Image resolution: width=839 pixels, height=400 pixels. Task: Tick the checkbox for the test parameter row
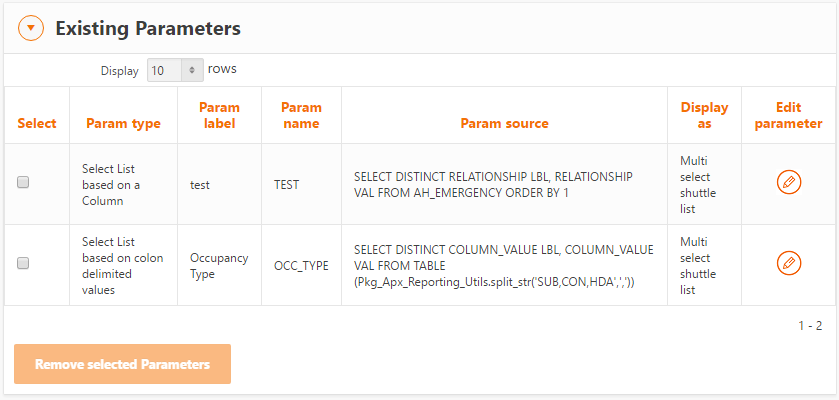point(24,183)
